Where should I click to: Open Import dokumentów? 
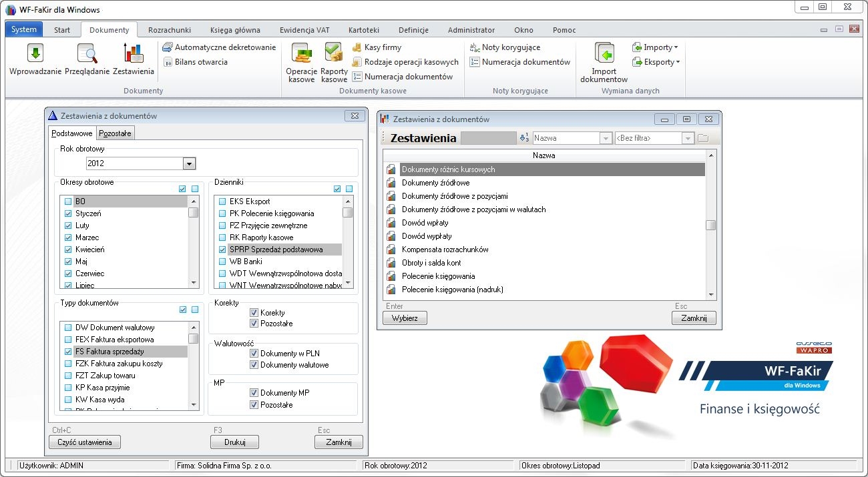point(604,63)
